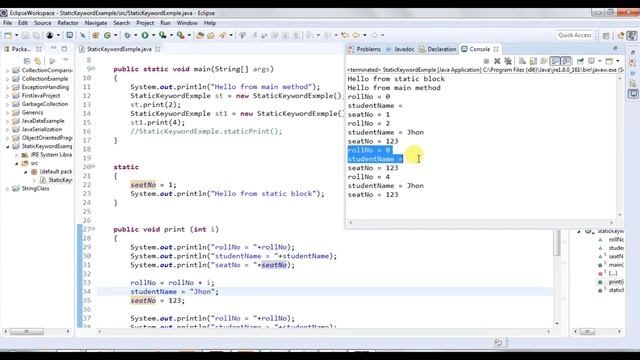Click the Console horizontal scrollbar
The image size is (640, 360).
(481, 222)
